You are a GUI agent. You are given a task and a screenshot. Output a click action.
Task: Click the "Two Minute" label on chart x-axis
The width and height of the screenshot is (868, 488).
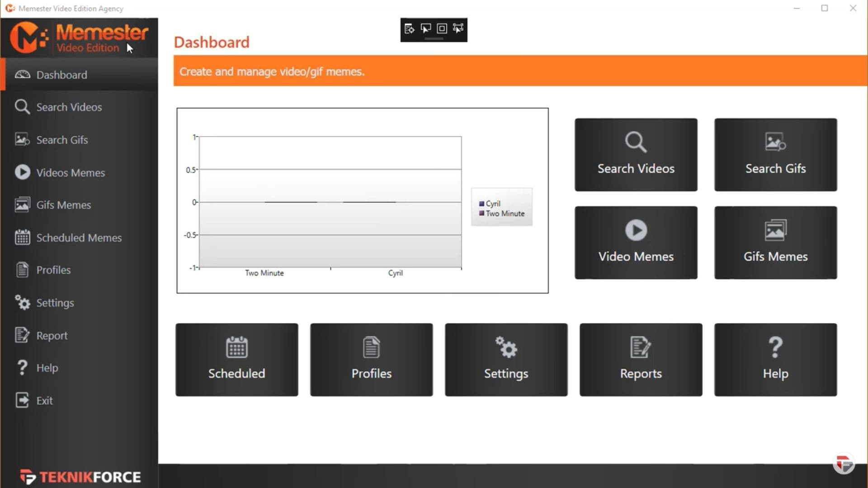pos(264,273)
